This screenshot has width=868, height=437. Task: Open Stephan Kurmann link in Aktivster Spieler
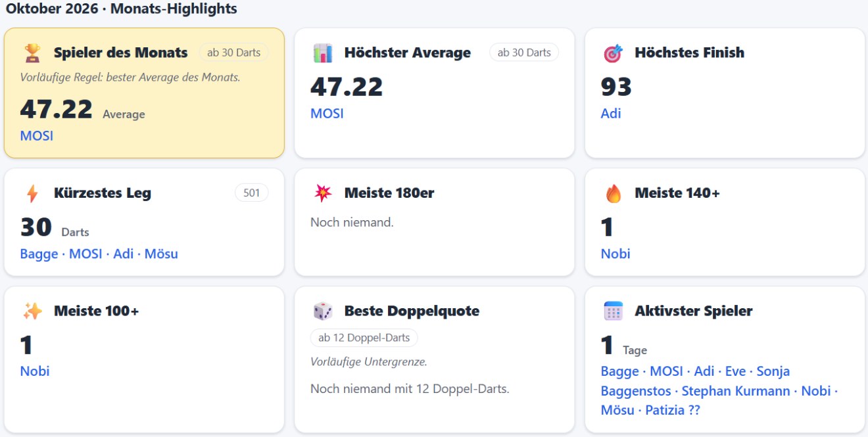point(736,391)
